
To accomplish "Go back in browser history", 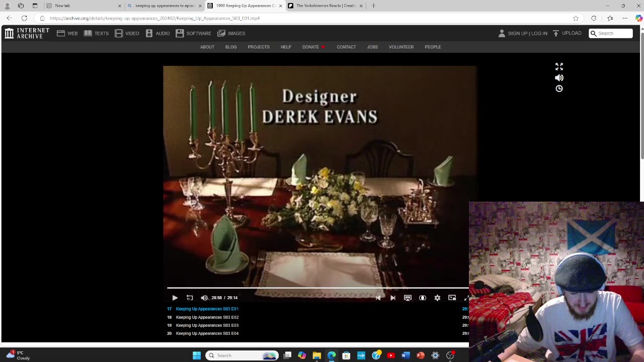I will [9, 18].
